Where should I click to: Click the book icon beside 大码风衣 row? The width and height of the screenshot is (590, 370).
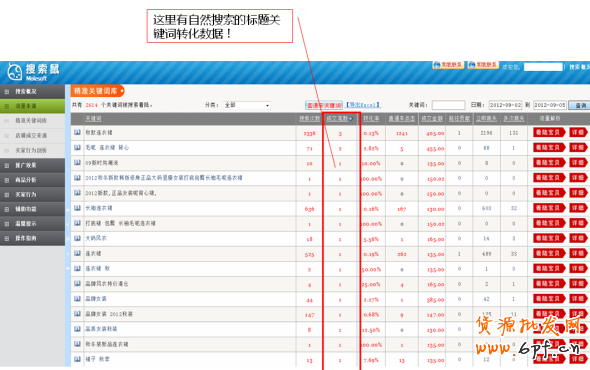click(x=77, y=238)
